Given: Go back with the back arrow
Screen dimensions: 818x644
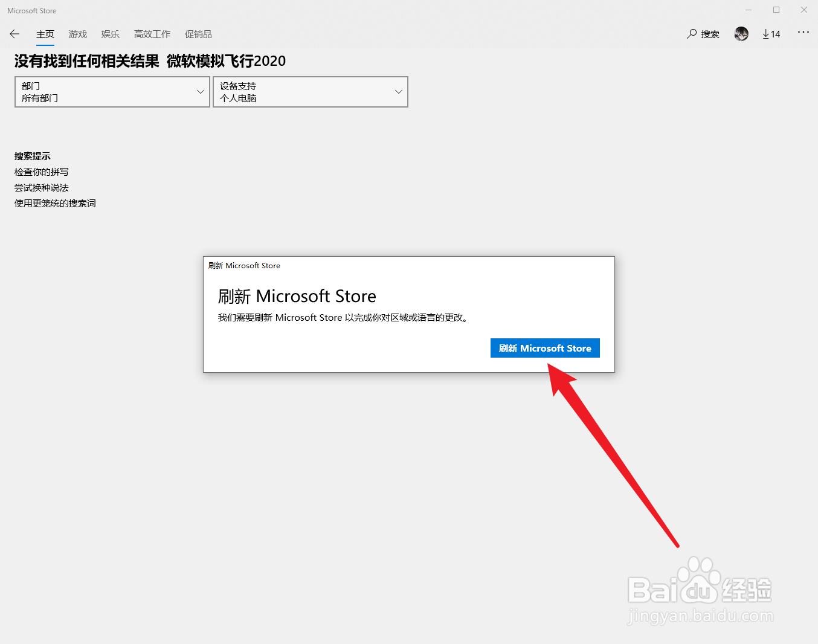Looking at the screenshot, I should pos(14,34).
